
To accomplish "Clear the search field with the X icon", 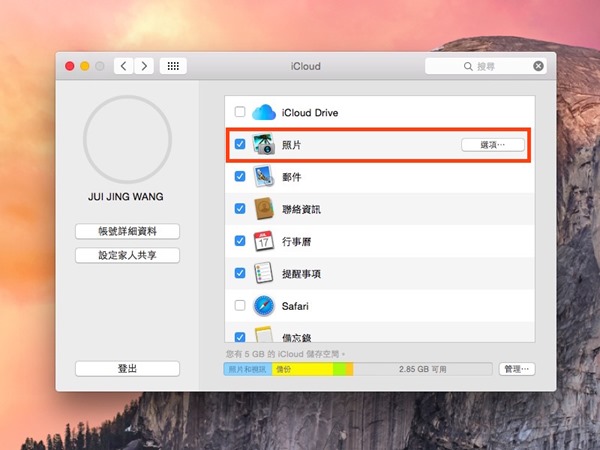I will (538, 66).
